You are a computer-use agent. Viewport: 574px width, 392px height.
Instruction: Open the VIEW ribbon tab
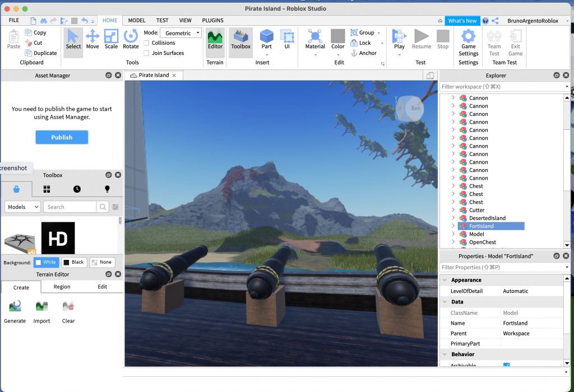(x=185, y=21)
